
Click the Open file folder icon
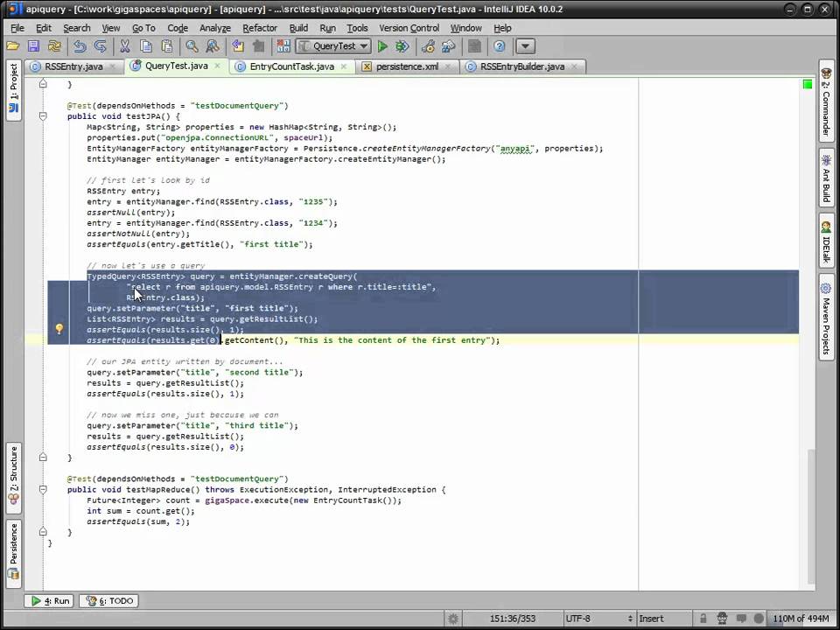pos(13,46)
